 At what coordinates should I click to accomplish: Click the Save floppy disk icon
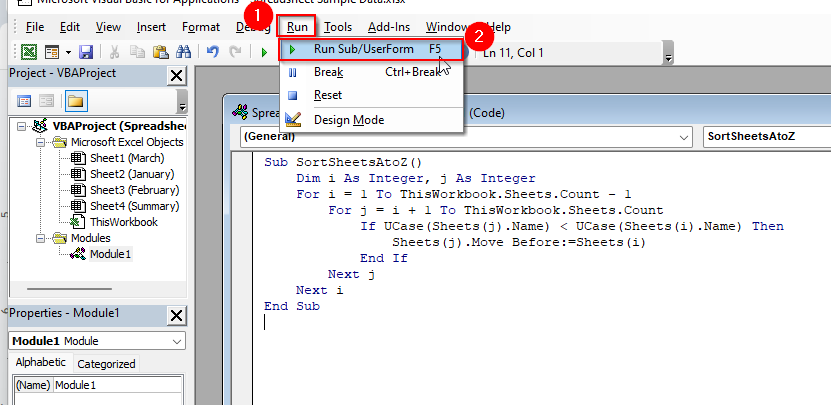point(86,52)
